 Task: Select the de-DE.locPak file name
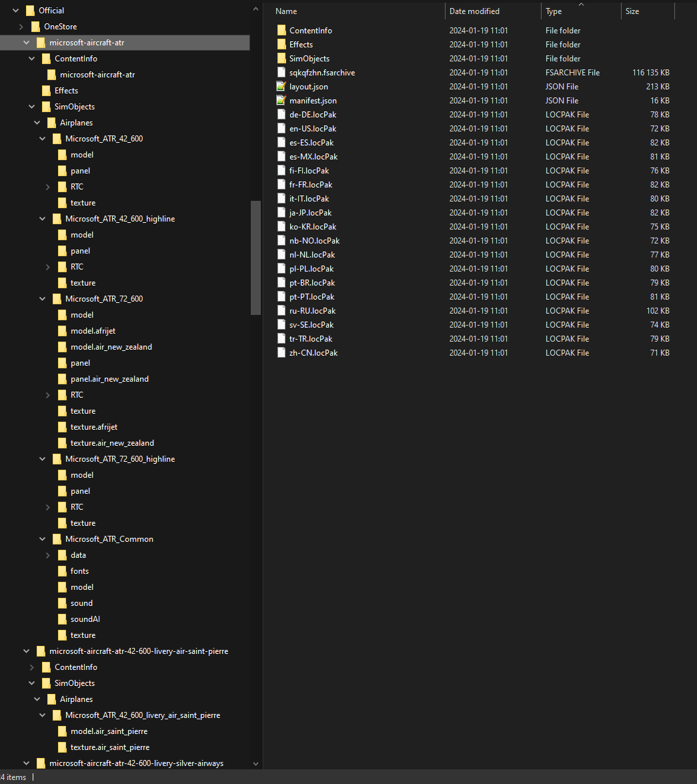pos(313,115)
